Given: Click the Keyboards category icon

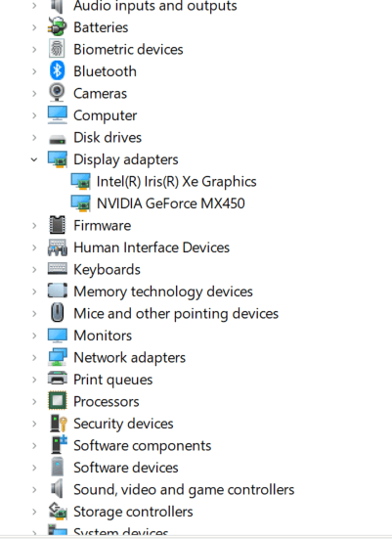Looking at the screenshot, I should (x=58, y=269).
